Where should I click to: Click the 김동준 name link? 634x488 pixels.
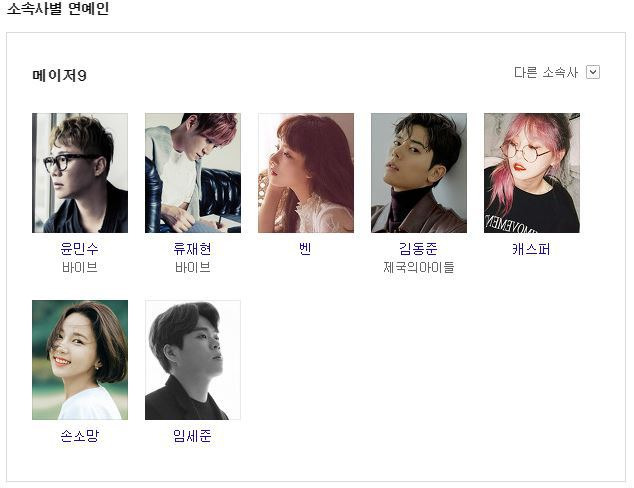click(x=418, y=248)
